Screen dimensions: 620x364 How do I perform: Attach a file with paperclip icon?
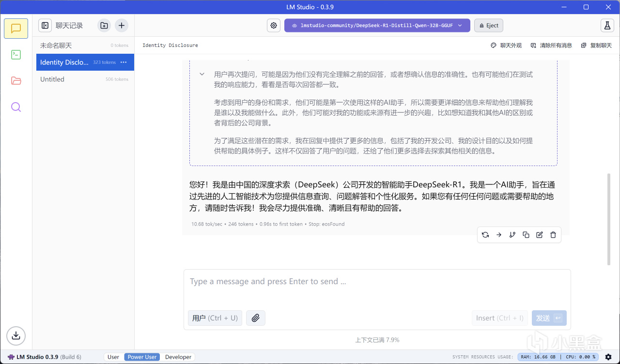point(256,318)
